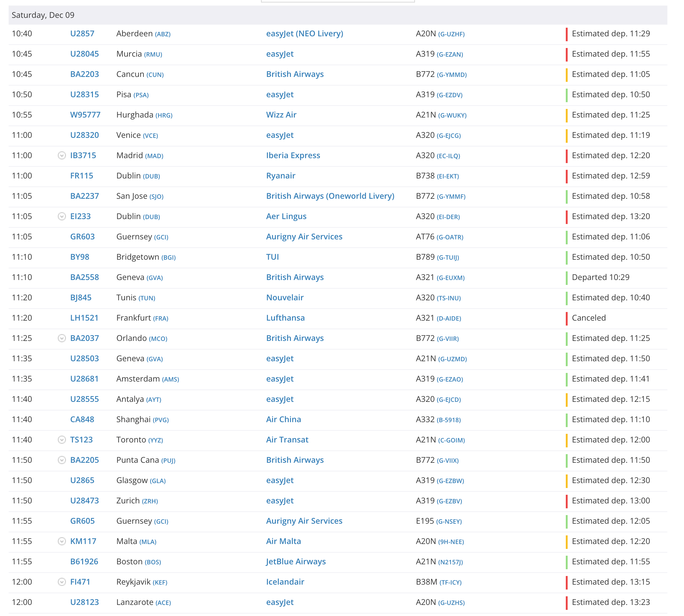Open easyJet (NEO Livery) airline page
The width and height of the screenshot is (684, 616).
click(304, 34)
